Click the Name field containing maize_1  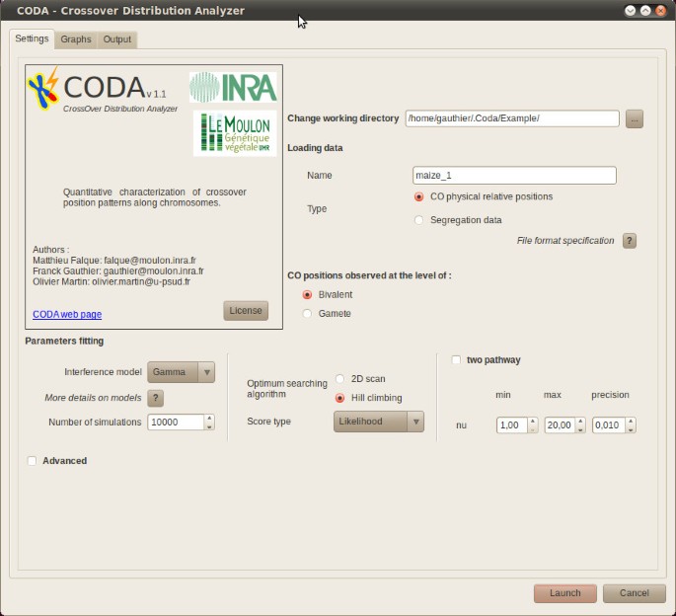[513, 176]
